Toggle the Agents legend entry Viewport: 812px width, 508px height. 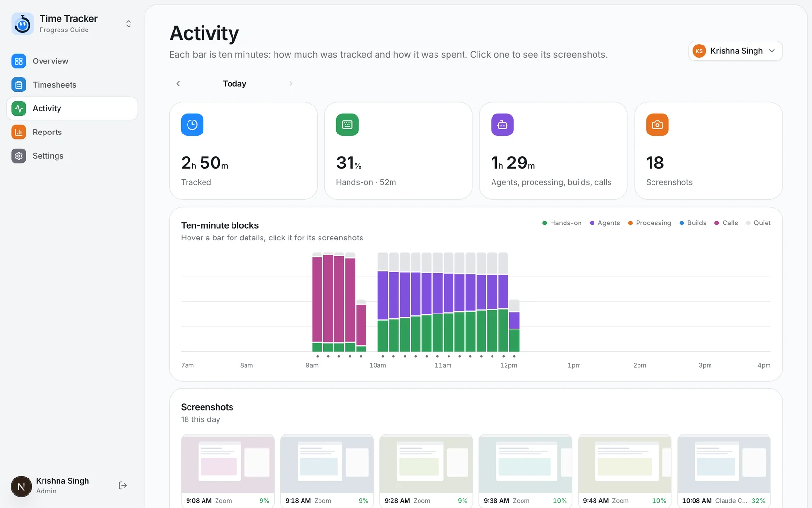click(x=605, y=223)
